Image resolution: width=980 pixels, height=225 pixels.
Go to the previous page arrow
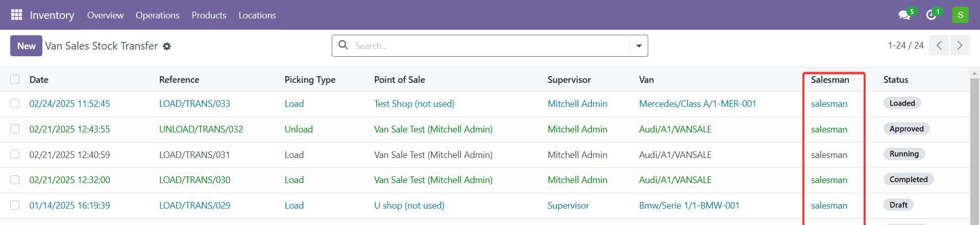pos(939,46)
